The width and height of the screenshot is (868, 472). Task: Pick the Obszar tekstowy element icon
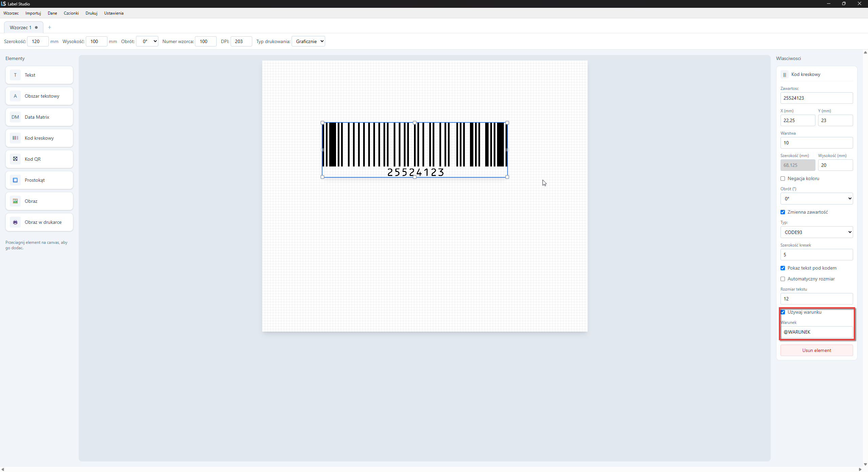15,96
